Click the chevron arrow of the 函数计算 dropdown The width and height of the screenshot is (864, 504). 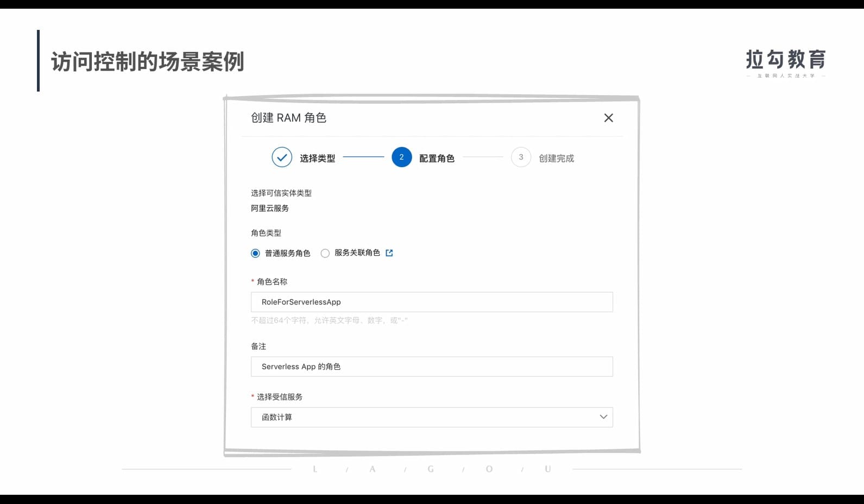click(x=603, y=417)
